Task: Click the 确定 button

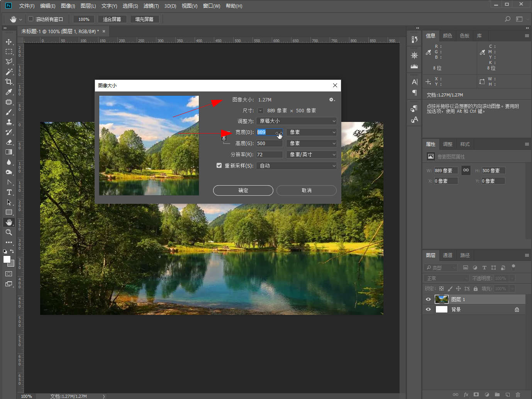Action: [x=243, y=191]
